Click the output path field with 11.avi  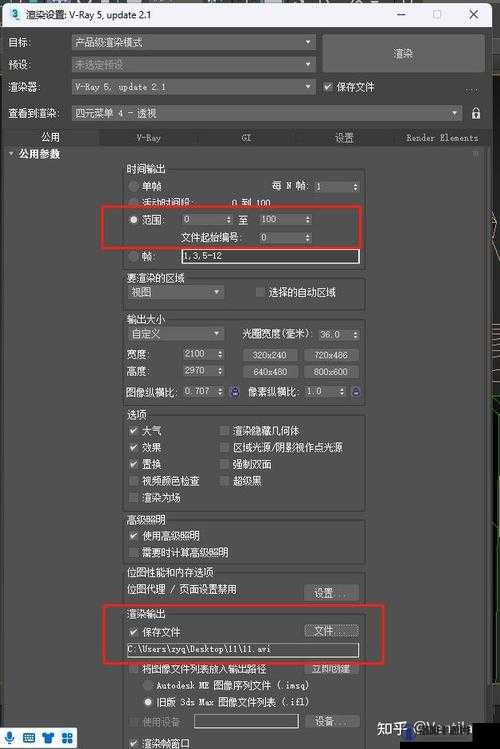(x=243, y=650)
